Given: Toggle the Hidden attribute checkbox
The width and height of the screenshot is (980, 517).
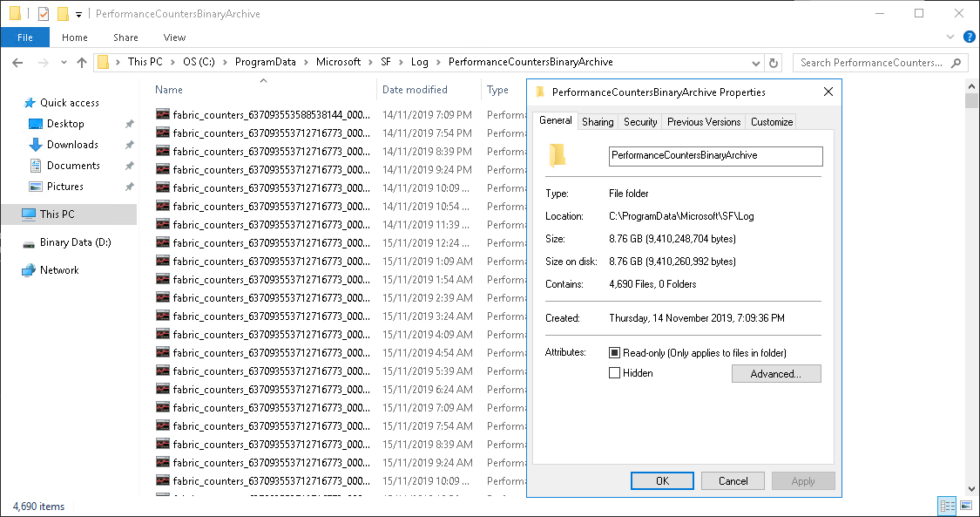Looking at the screenshot, I should click(615, 372).
